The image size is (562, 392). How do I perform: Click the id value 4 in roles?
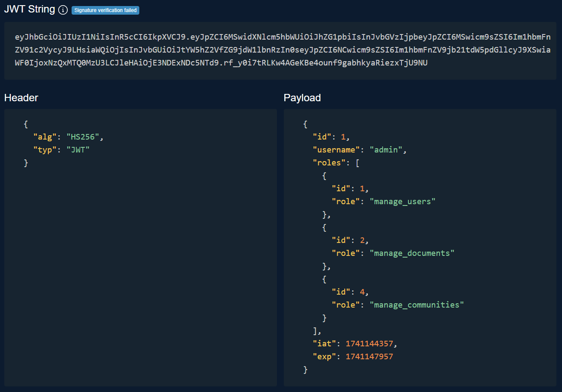[x=362, y=292]
